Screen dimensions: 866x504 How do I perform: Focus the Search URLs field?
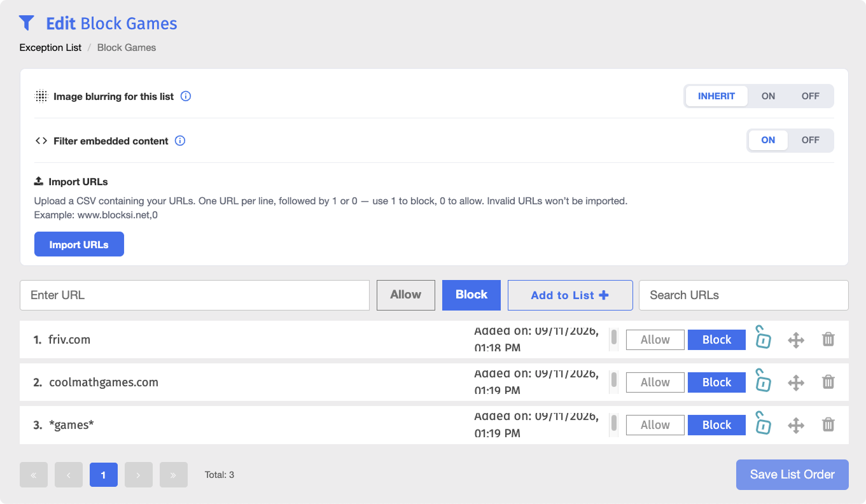(744, 295)
